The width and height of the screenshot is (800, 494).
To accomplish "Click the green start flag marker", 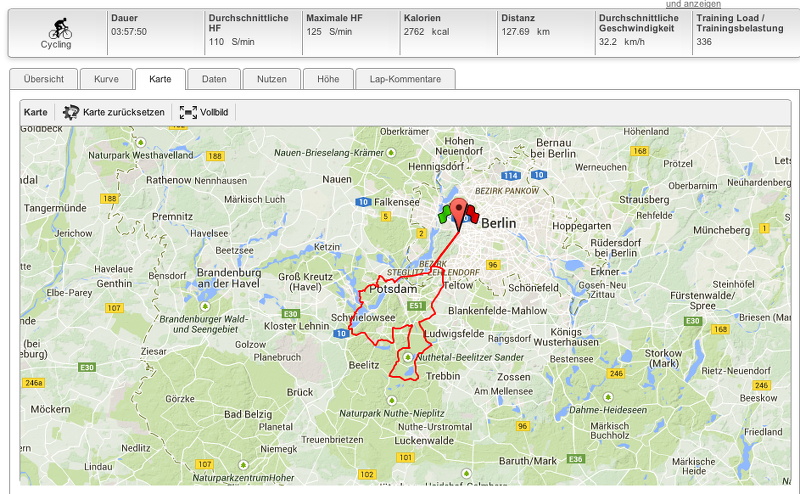I will [444, 214].
